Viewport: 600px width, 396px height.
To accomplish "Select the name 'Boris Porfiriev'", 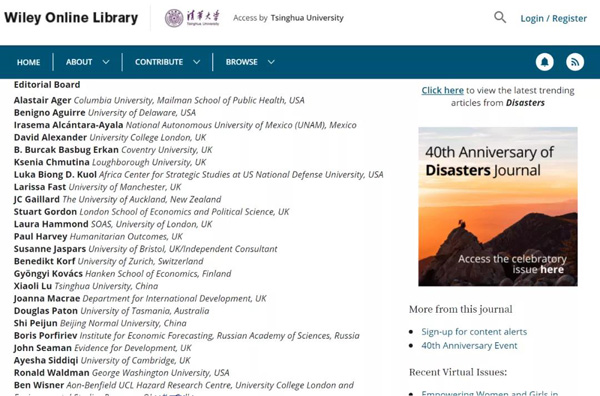I will tap(45, 336).
